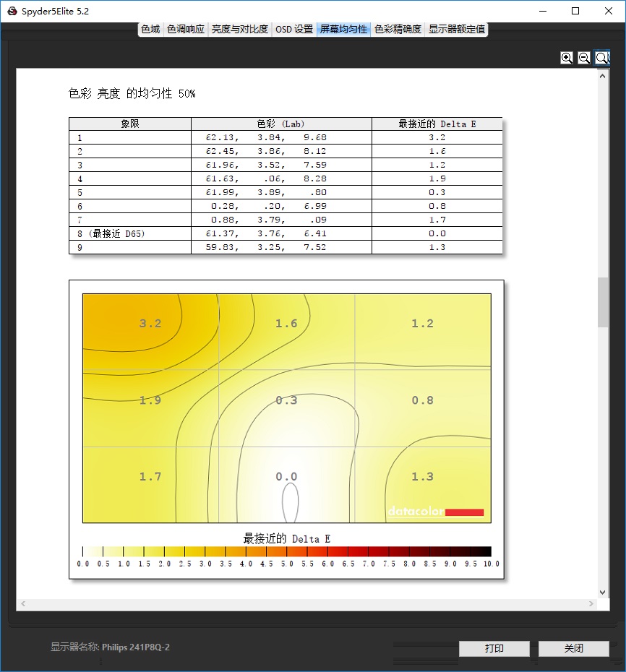Screen dimensions: 626x672
Task: Click the 1.7 value on the uniformity map
Action: 150,477
